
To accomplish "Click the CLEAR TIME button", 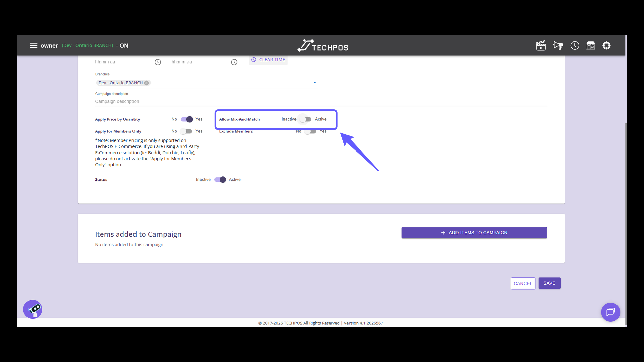I will [x=268, y=60].
